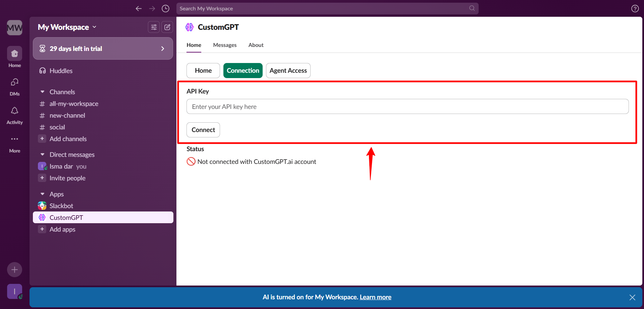This screenshot has height=309, width=644.
Task: Open the Agent Access button
Action: tap(288, 70)
